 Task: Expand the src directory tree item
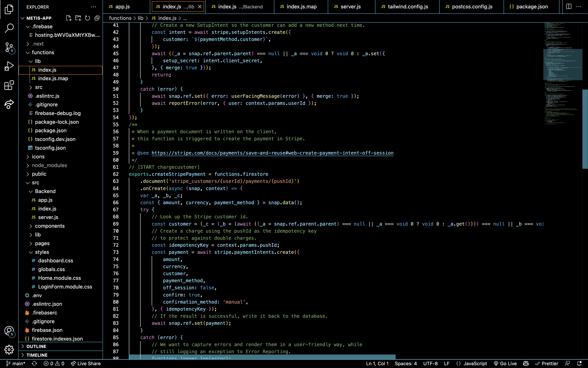click(x=27, y=87)
